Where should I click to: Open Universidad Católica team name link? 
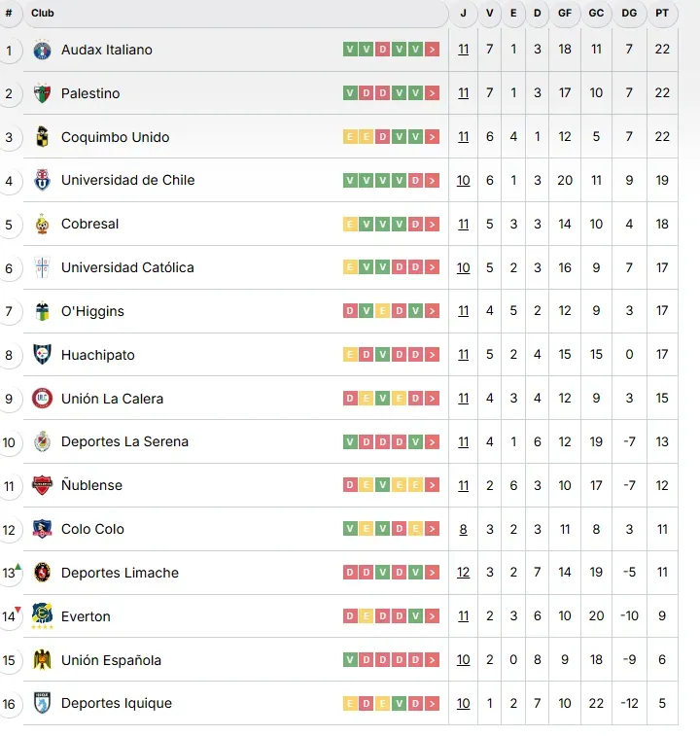click(x=127, y=267)
